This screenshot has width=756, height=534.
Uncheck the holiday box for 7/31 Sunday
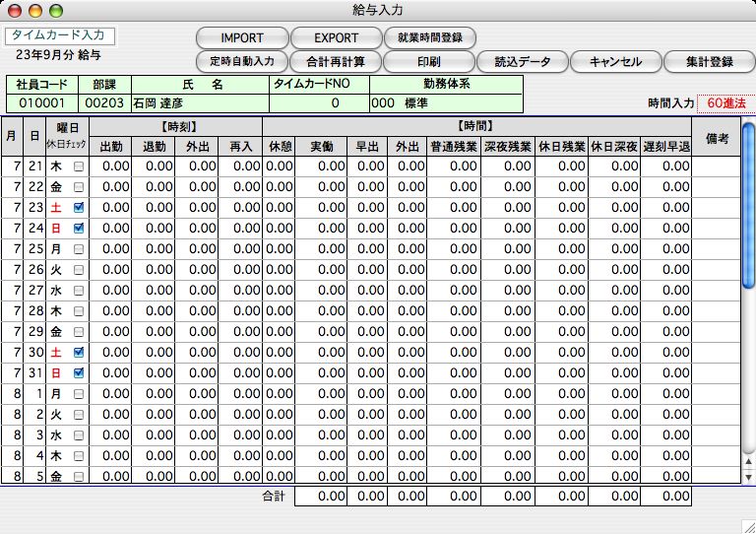click(x=80, y=373)
